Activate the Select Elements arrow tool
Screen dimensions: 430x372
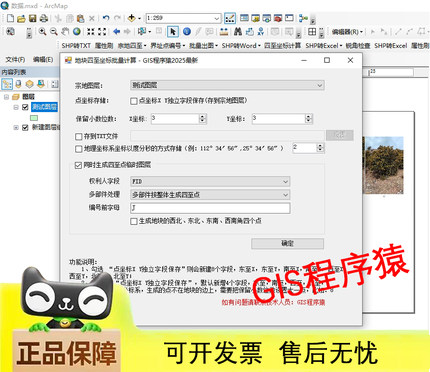(x=173, y=32)
